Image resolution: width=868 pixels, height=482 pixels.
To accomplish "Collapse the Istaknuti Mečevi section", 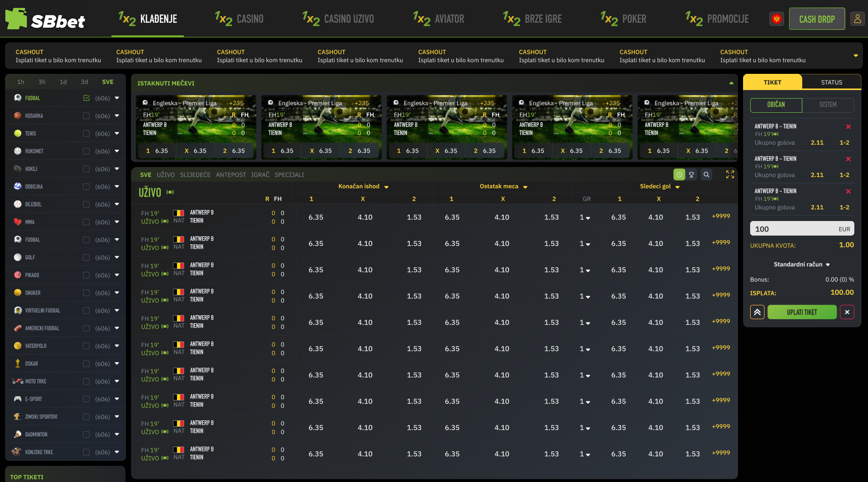I will tap(731, 83).
